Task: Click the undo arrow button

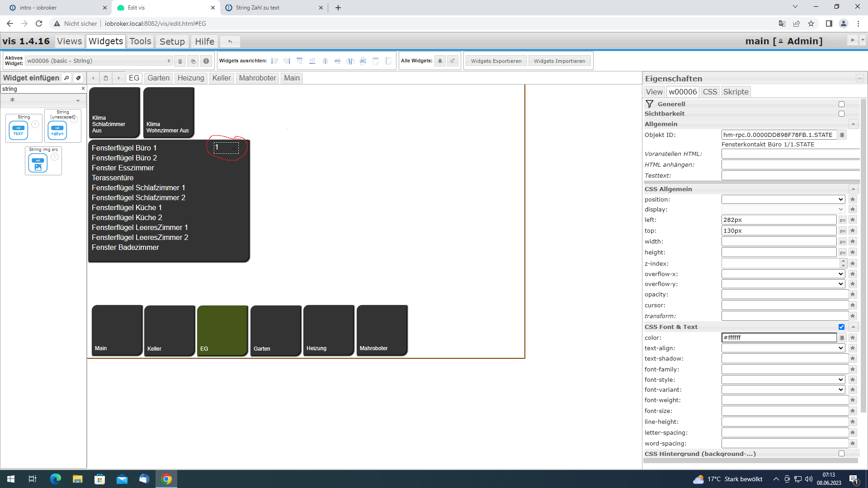Action: pos(230,42)
